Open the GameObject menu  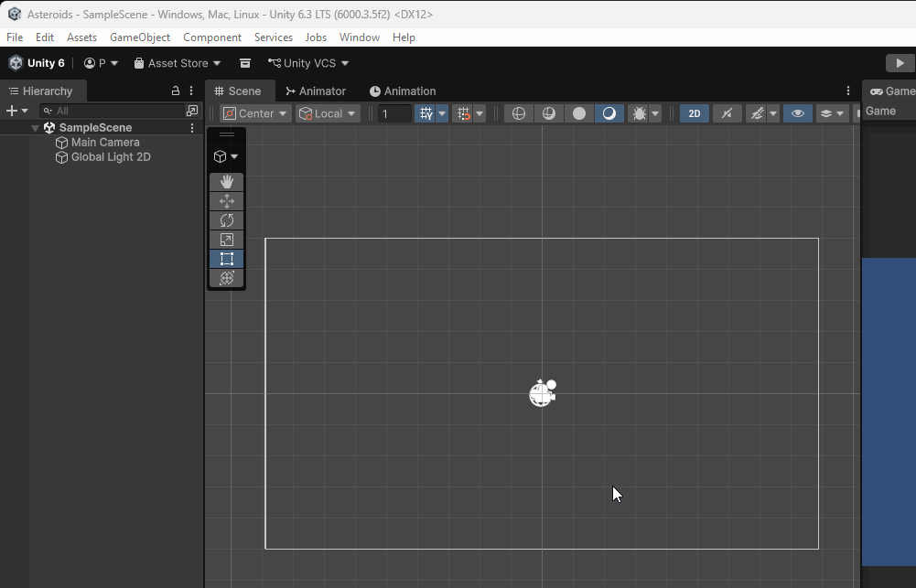(x=140, y=37)
